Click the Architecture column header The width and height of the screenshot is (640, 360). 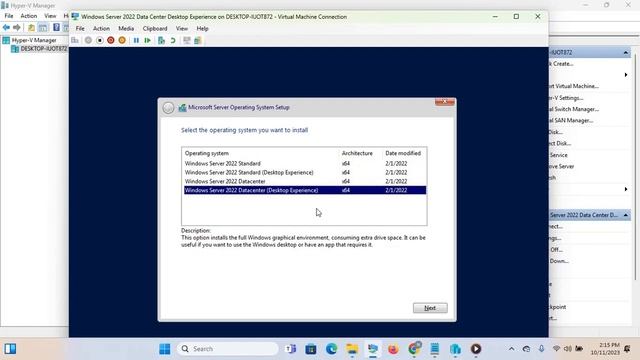[357, 153]
